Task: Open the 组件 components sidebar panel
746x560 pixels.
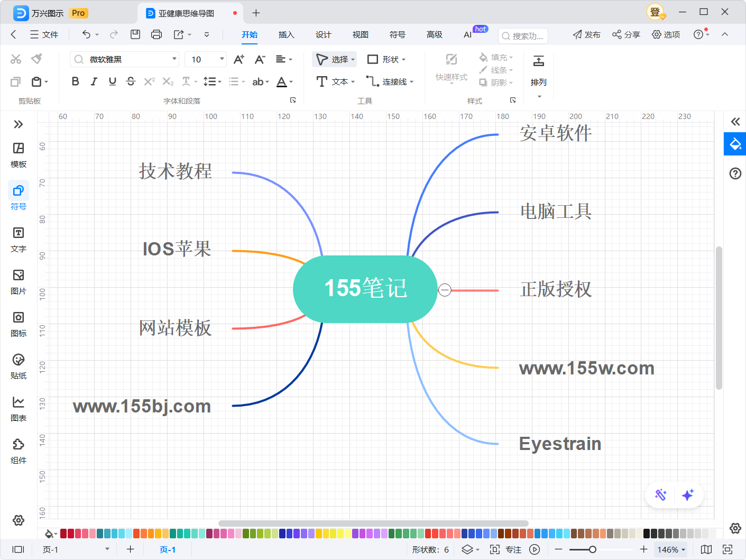Action: 19,451
